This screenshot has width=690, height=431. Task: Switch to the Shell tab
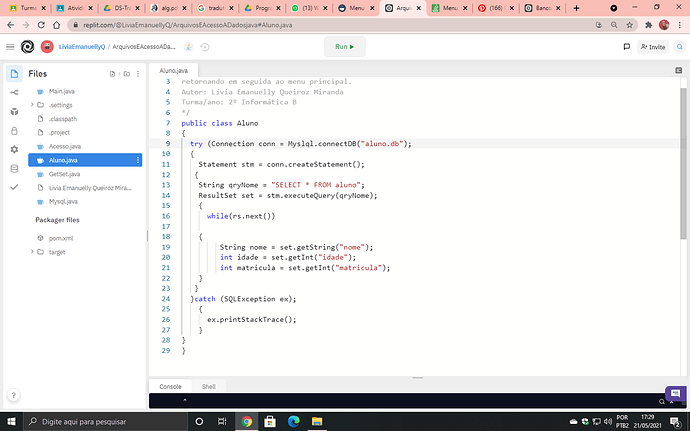click(209, 387)
